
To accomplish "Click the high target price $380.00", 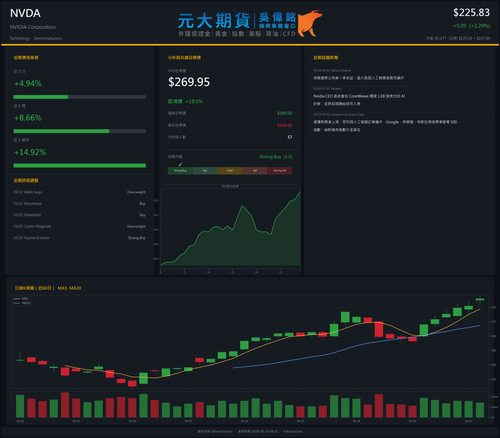I will tap(285, 113).
